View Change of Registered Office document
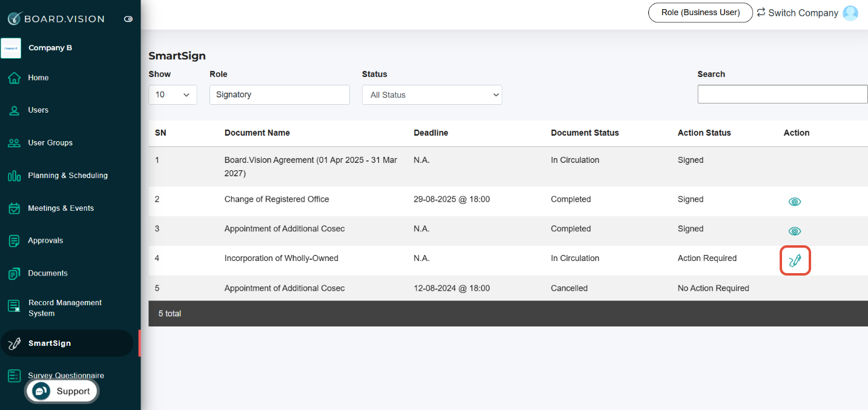This screenshot has height=410, width=868. coord(795,202)
